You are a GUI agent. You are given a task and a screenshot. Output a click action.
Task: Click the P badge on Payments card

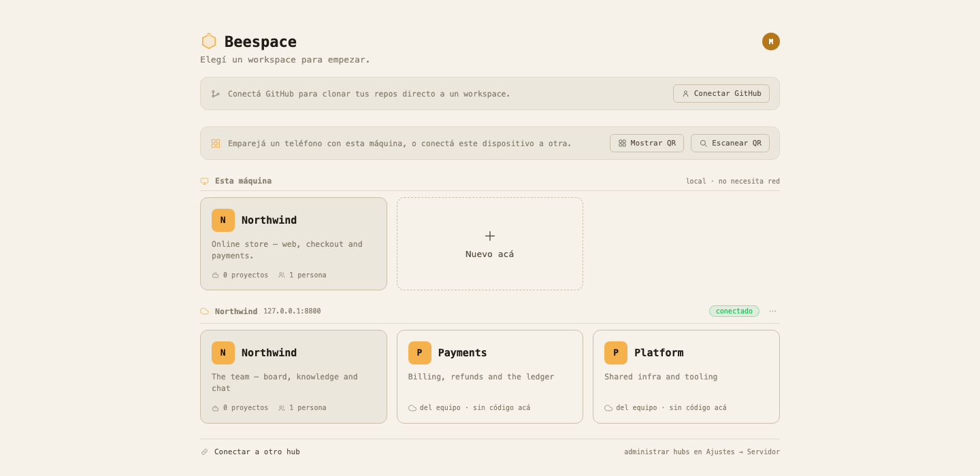point(420,353)
